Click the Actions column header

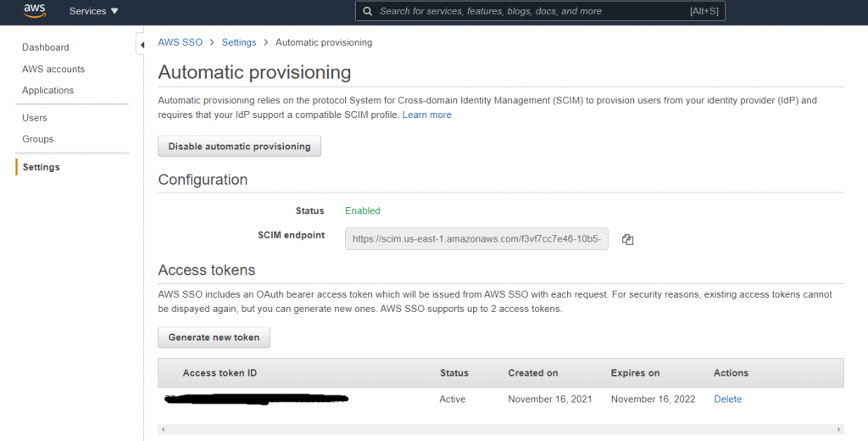tap(731, 373)
